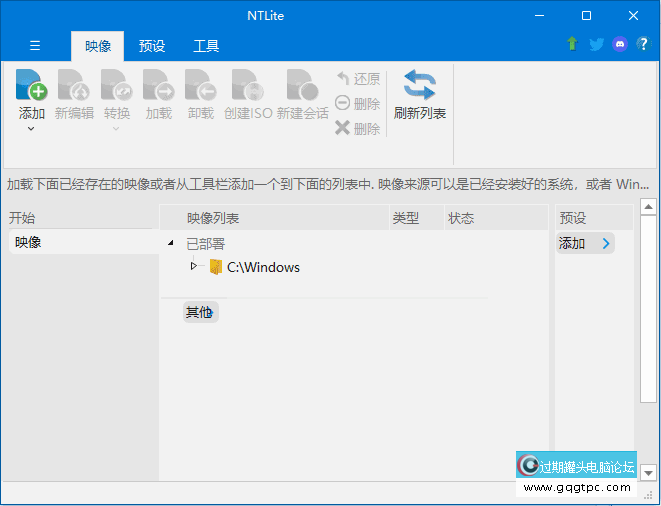The width and height of the screenshot is (661, 506).
Task: Open the hamburger menu button
Action: tap(35, 46)
